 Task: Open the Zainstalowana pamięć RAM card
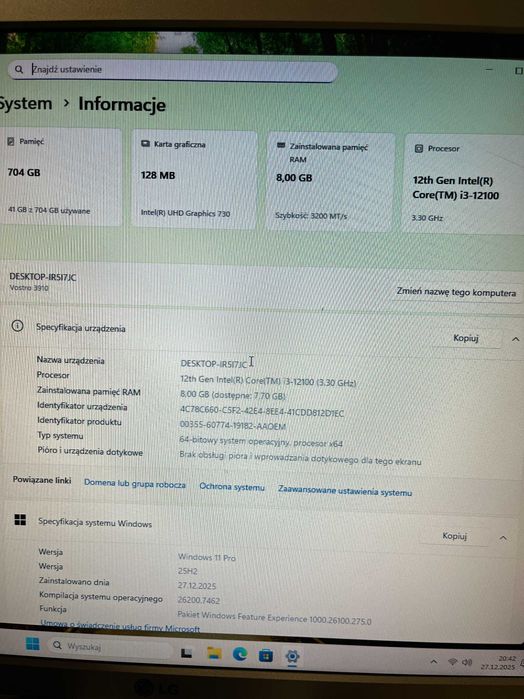pyautogui.click(x=330, y=182)
